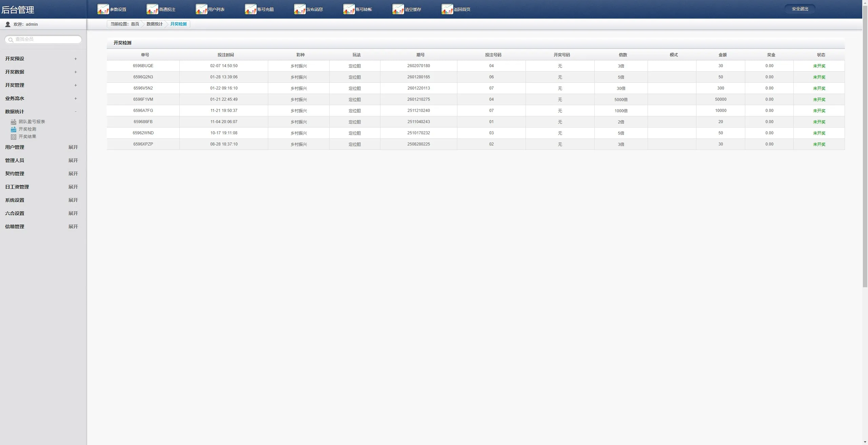Image resolution: width=868 pixels, height=445 pixels.
Task: Click the 返回首页 toolbar icon
Action: click(x=447, y=9)
